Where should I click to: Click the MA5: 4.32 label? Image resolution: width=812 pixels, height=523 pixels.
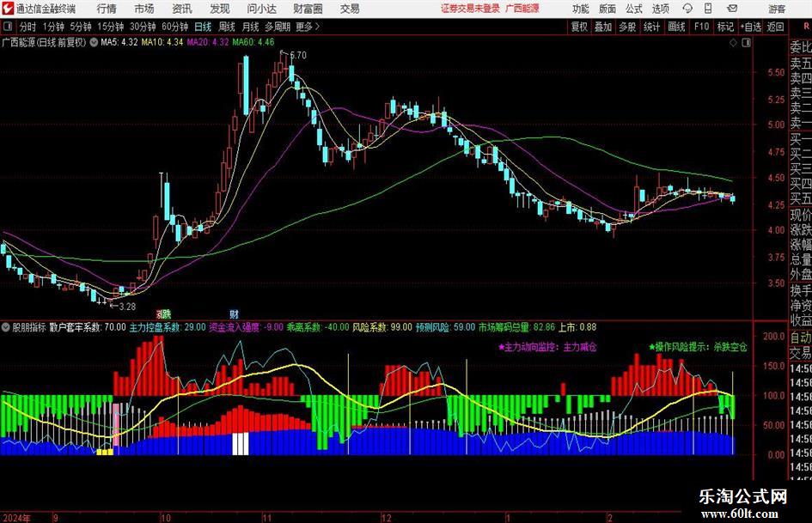(x=119, y=42)
